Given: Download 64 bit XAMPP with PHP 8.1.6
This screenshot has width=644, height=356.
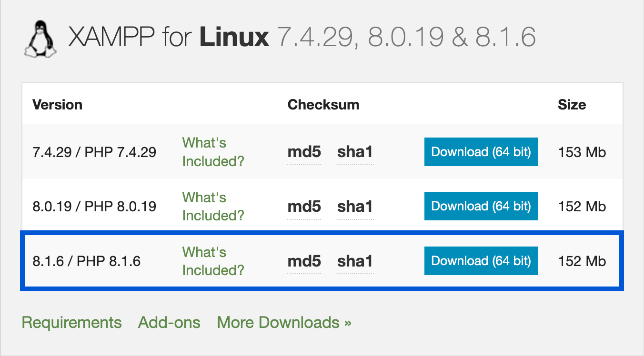Looking at the screenshot, I should tap(481, 261).
